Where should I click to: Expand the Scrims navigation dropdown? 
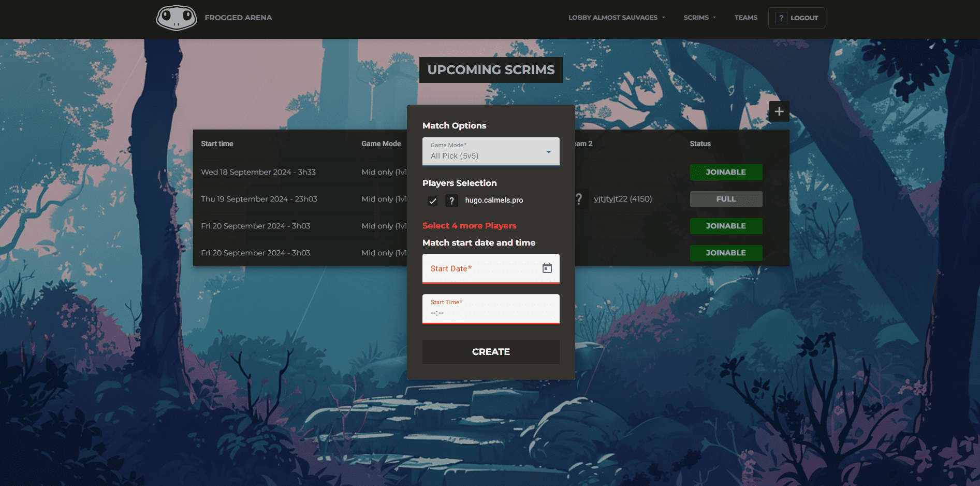(x=699, y=18)
